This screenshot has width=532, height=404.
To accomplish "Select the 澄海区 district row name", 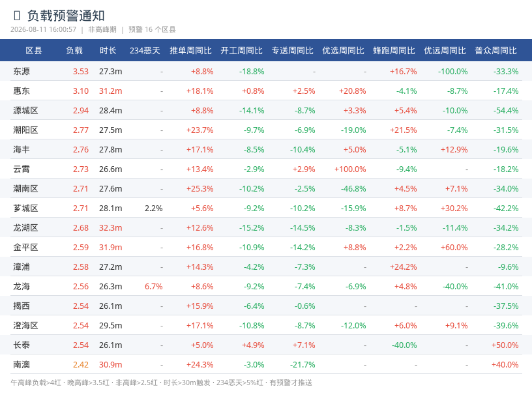I will point(25,326).
